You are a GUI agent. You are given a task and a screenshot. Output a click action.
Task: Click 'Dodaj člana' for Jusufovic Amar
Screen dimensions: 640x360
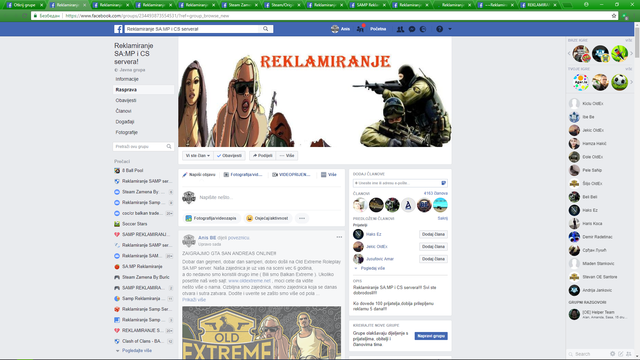433,259
